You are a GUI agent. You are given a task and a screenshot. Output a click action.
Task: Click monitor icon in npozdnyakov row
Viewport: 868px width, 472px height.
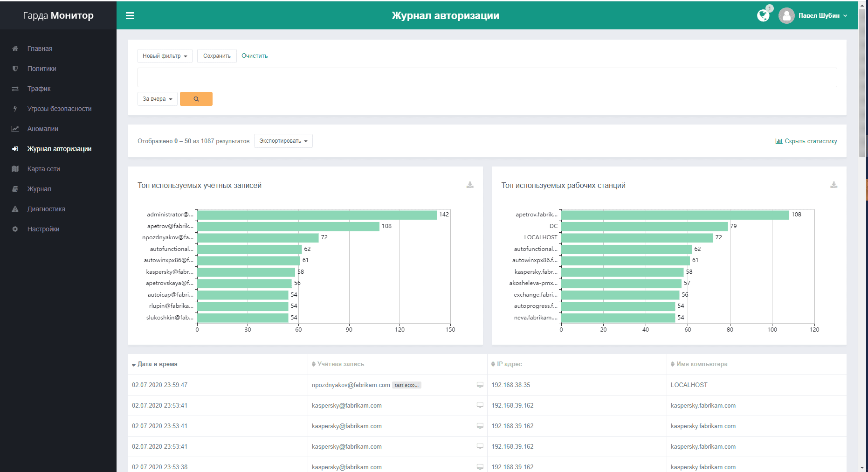[x=480, y=385]
